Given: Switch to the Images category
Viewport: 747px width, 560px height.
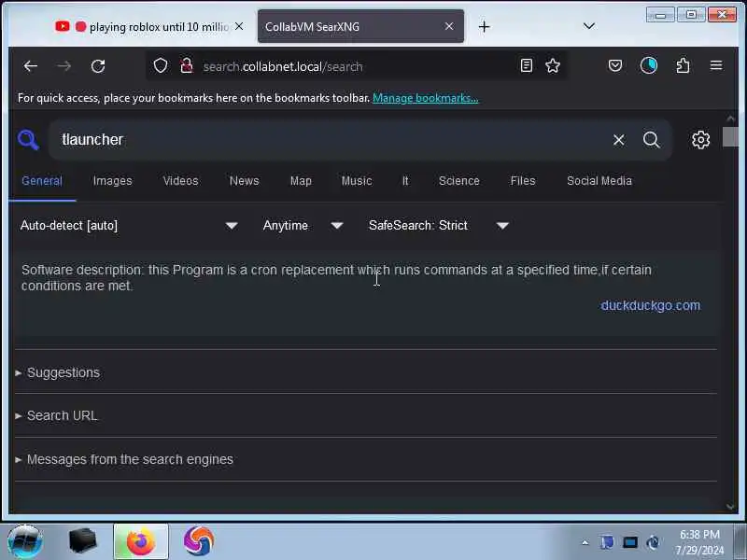Looking at the screenshot, I should pyautogui.click(x=112, y=181).
